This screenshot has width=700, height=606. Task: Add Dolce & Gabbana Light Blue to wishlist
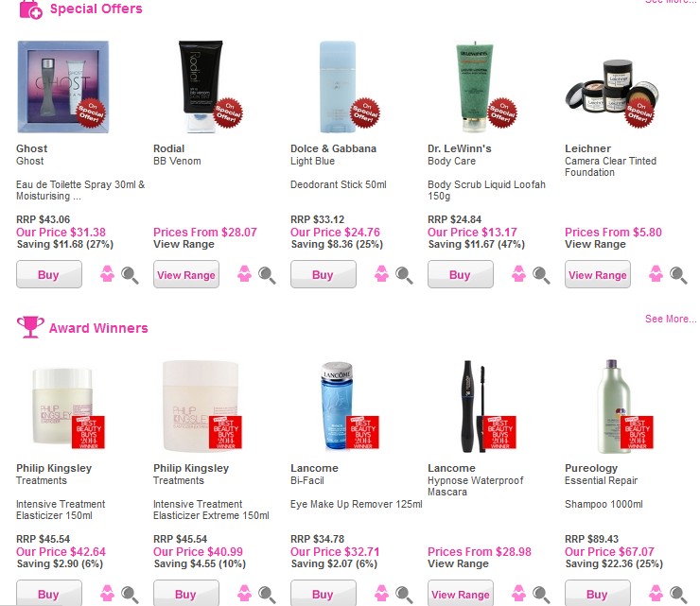[381, 274]
